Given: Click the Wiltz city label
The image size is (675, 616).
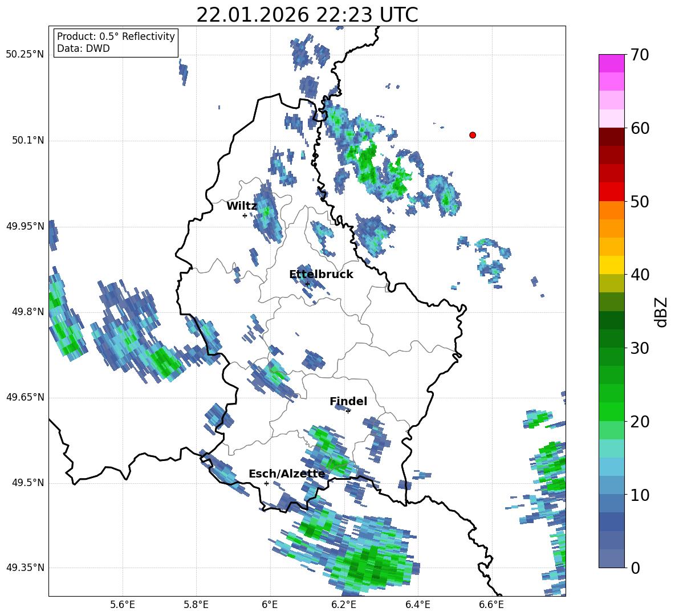Looking at the screenshot, I should click(x=242, y=206).
